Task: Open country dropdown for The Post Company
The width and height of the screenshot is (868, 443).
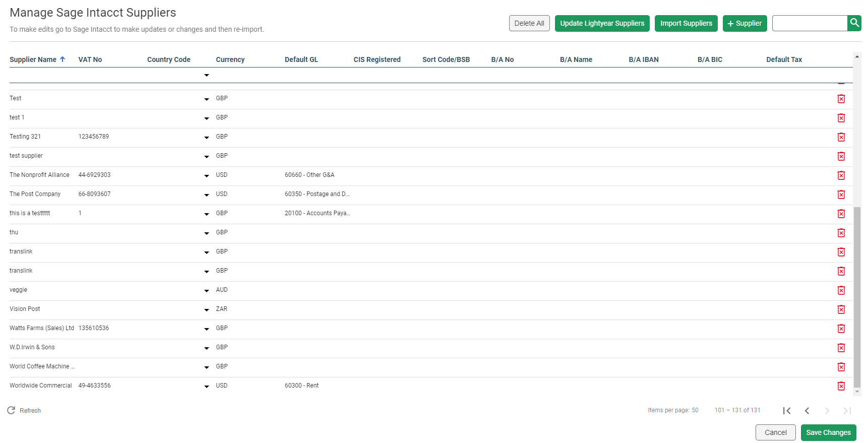Action: 206,195
